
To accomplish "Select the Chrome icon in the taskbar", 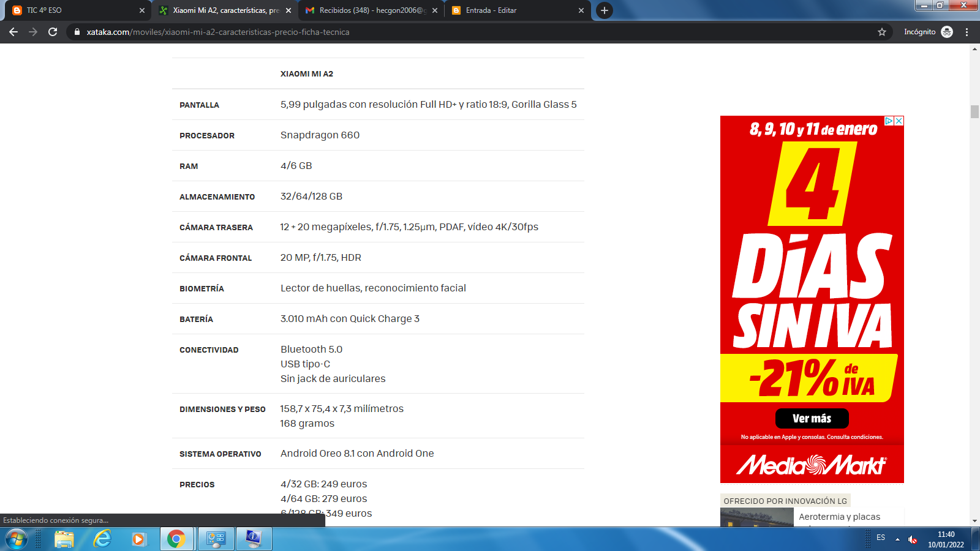I will point(176,539).
